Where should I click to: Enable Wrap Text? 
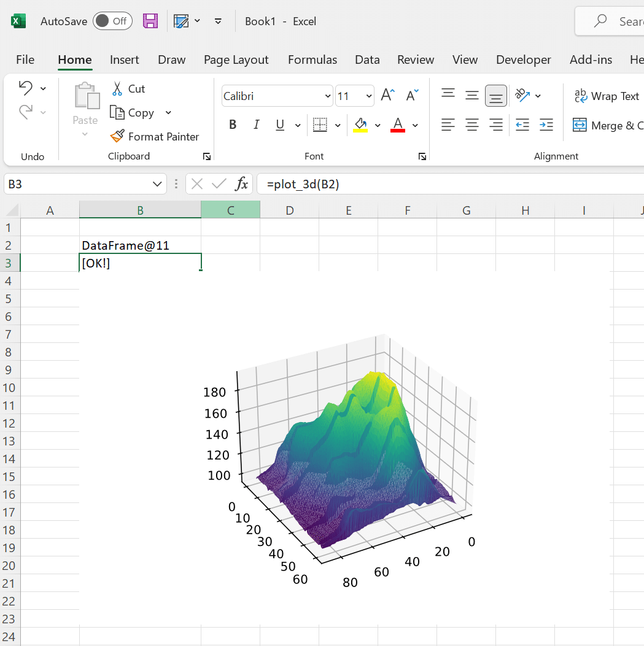pyautogui.click(x=607, y=96)
